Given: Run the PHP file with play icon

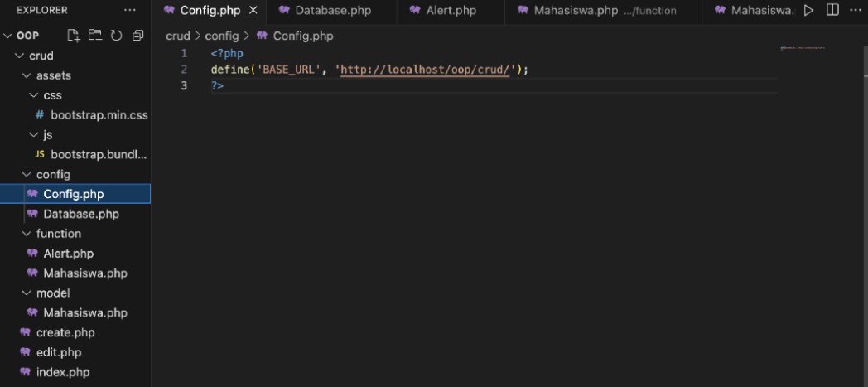Looking at the screenshot, I should (x=808, y=10).
